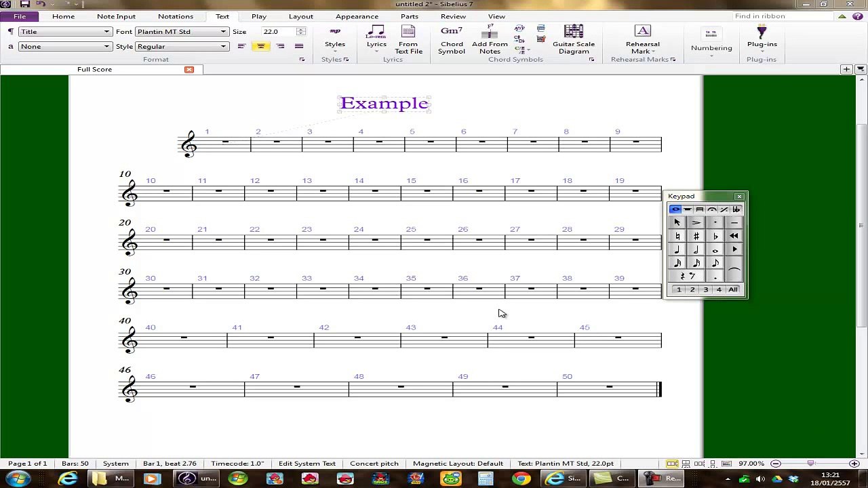Open the Regular font style dropdown

point(182,47)
